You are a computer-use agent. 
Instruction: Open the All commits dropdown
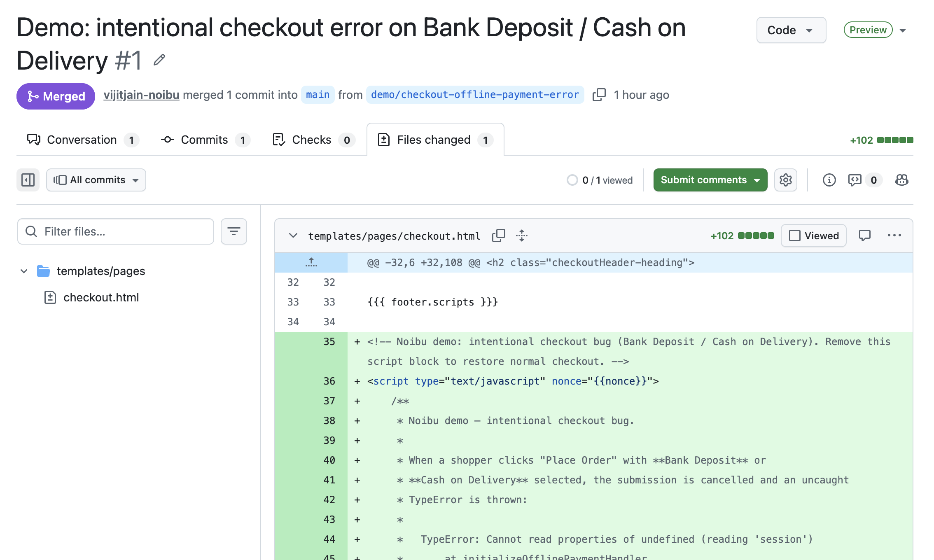click(96, 180)
